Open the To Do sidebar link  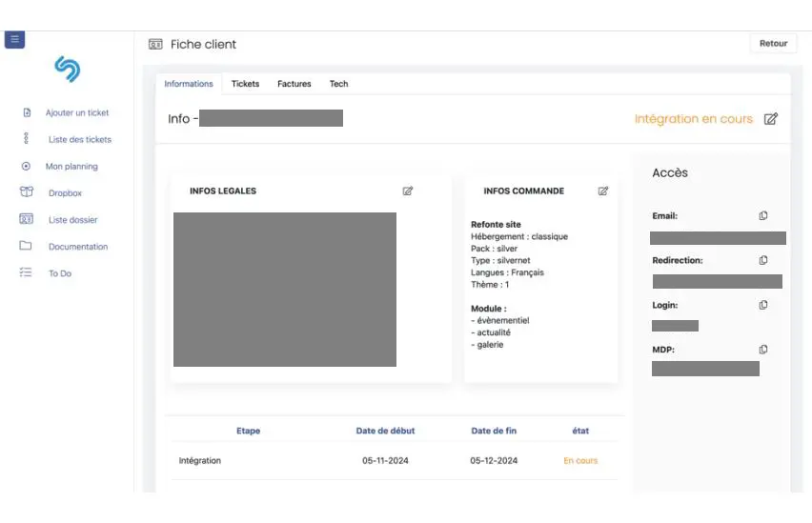(60, 273)
